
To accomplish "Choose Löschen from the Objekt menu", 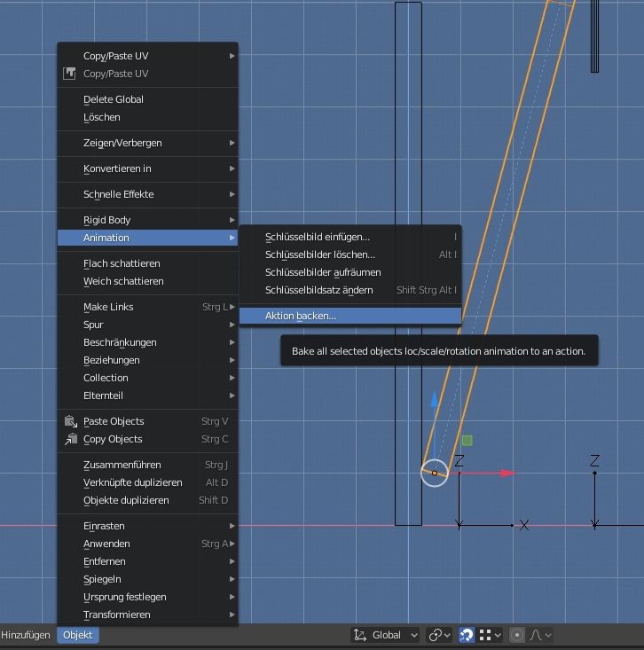I will (x=147, y=117).
